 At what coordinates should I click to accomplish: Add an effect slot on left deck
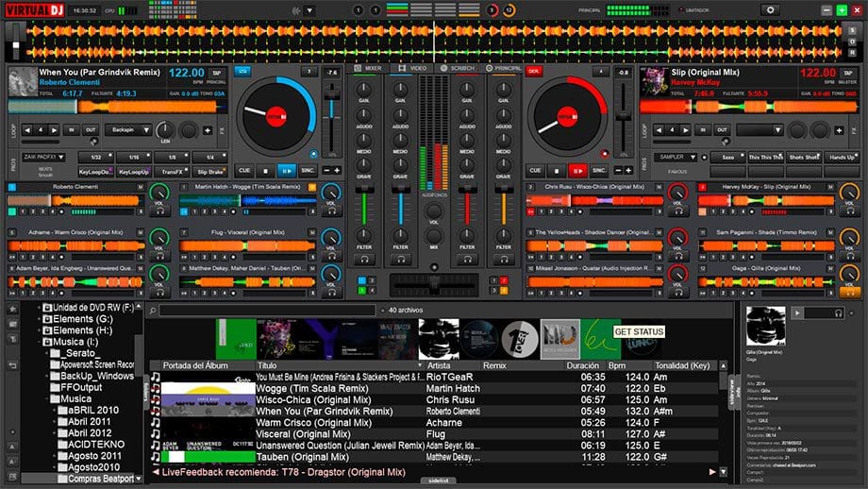coord(208,130)
